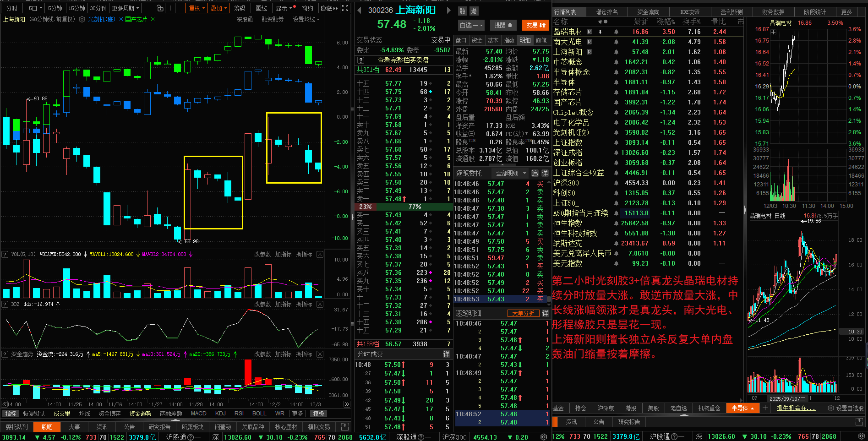The image size is (868, 441).
Task: Click the 晶瑞电材 intraday mini chart
Action: click(x=807, y=114)
